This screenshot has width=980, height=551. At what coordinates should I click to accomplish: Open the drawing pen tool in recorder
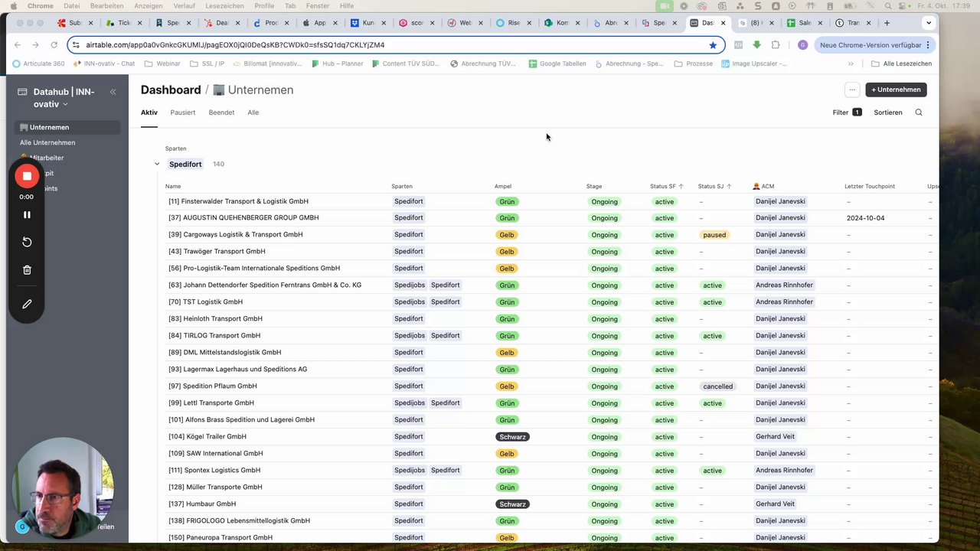(27, 304)
